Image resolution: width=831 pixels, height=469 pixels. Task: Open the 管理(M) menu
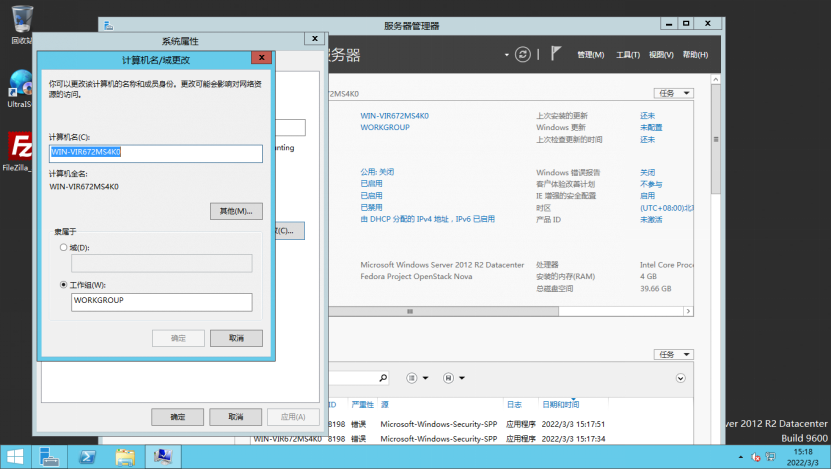coord(590,55)
